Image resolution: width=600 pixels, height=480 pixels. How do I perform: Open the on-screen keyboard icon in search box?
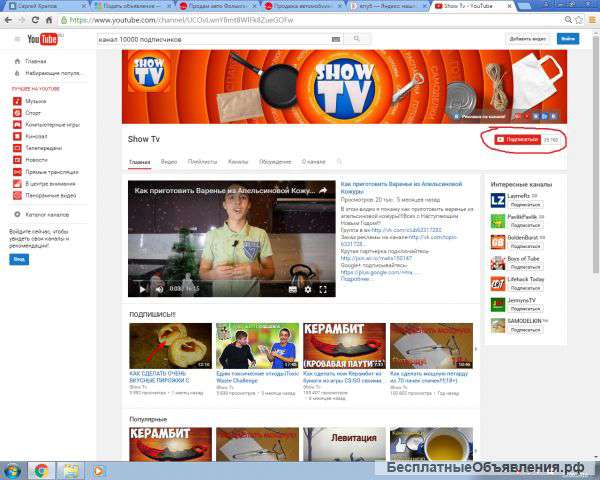(x=336, y=39)
